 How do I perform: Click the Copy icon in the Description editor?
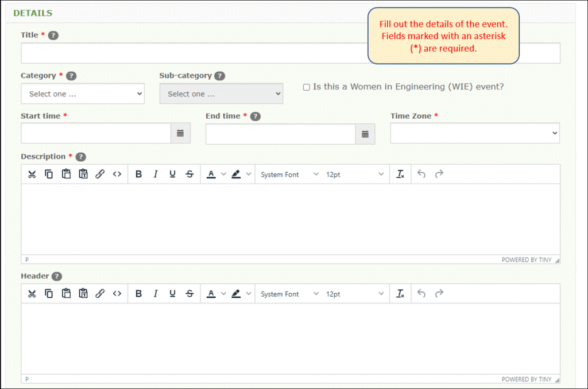coord(49,173)
